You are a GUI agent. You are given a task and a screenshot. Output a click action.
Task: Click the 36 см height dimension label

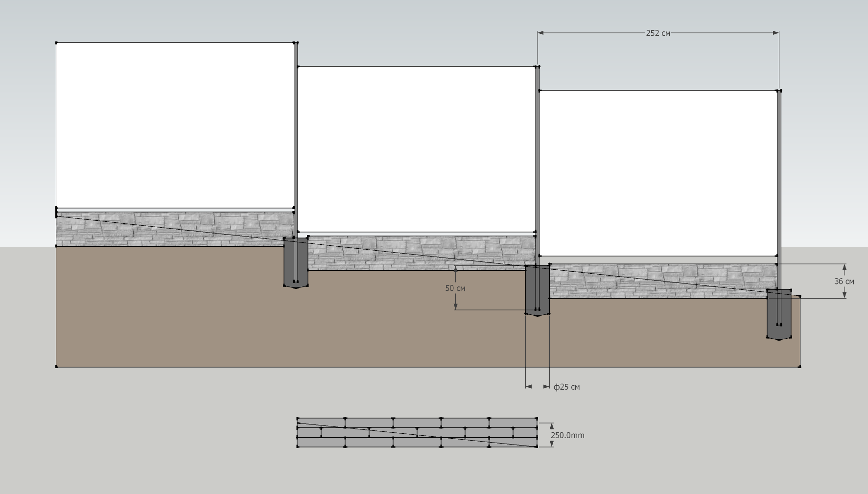point(844,282)
